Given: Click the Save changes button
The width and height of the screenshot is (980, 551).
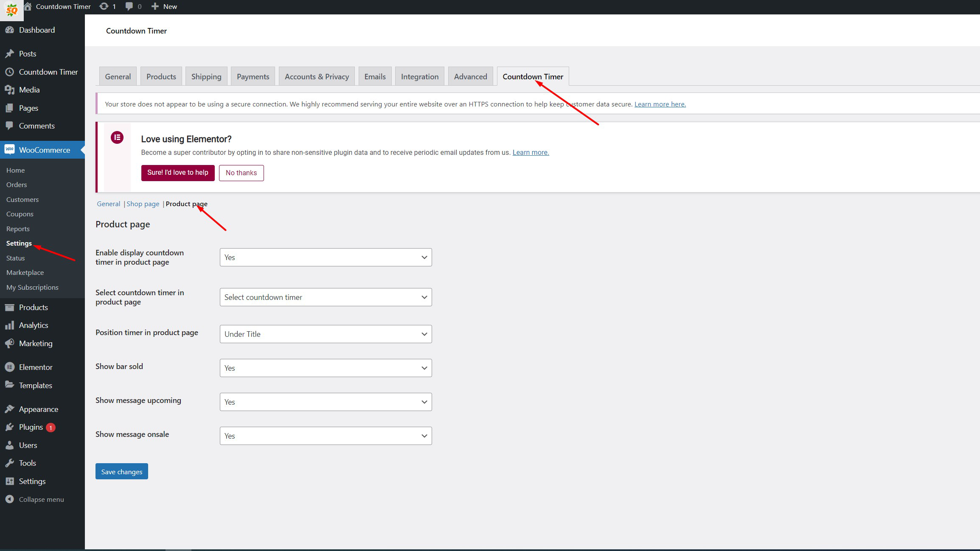Looking at the screenshot, I should pos(121,471).
